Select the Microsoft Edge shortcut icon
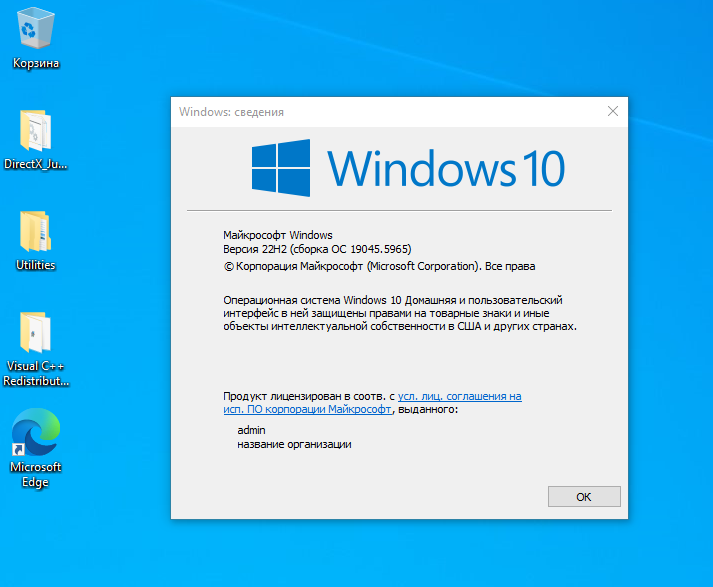This screenshot has height=587, width=713. [x=36, y=436]
